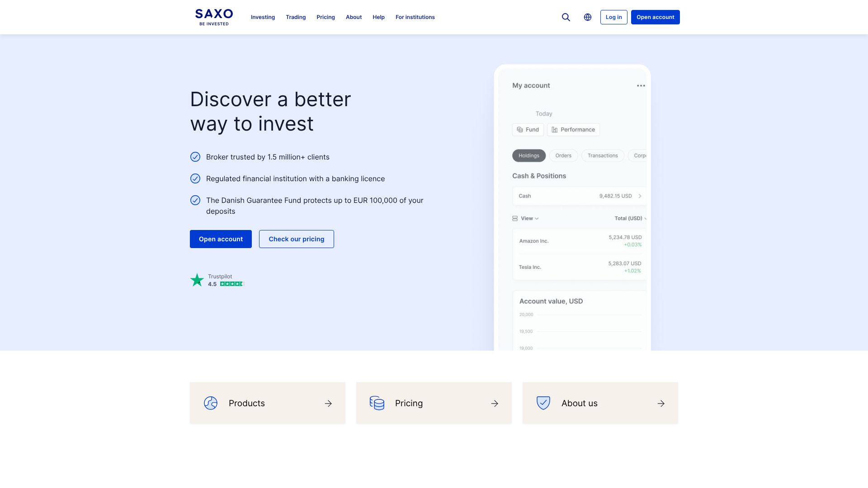Click the Log in button
The width and height of the screenshot is (868, 488).
pos(613,17)
